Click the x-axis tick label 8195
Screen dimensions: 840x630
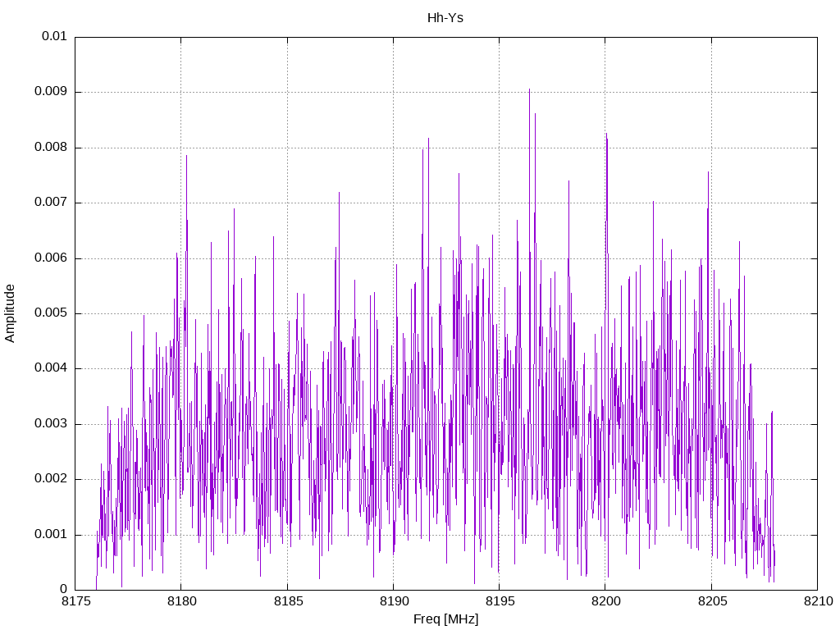(500, 601)
